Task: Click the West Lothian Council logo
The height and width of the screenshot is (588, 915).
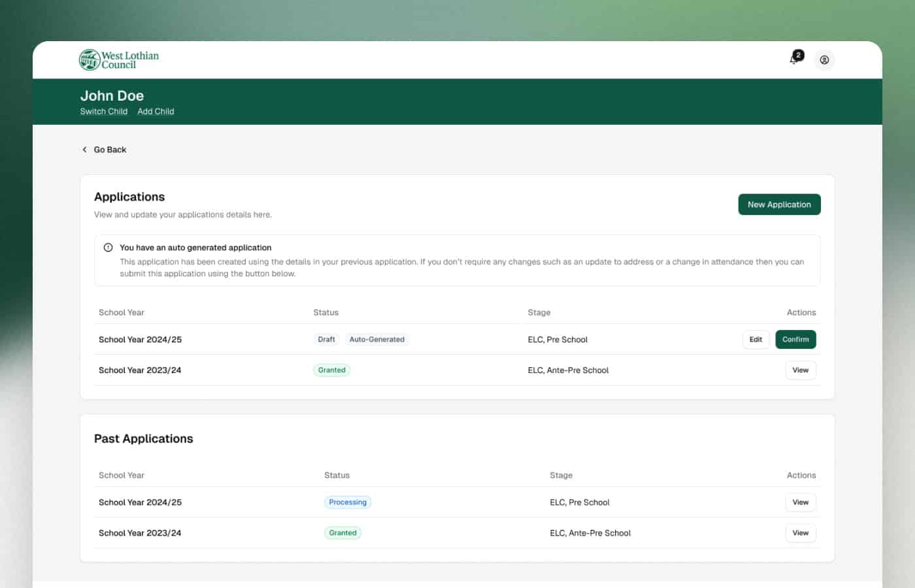Action: (119, 60)
